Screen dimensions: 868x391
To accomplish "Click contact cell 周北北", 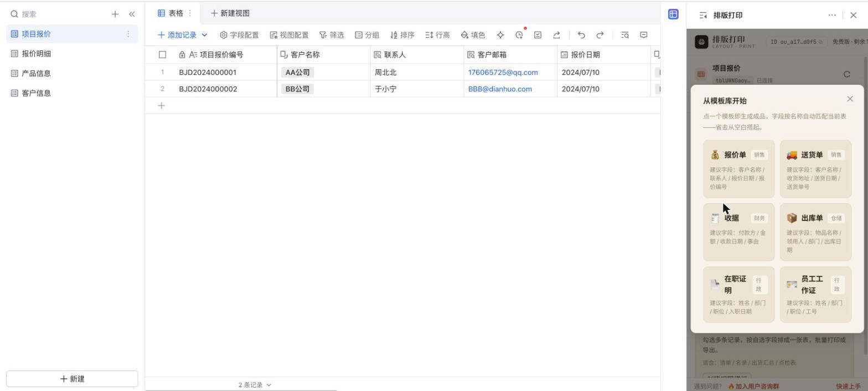I will click(x=386, y=73).
